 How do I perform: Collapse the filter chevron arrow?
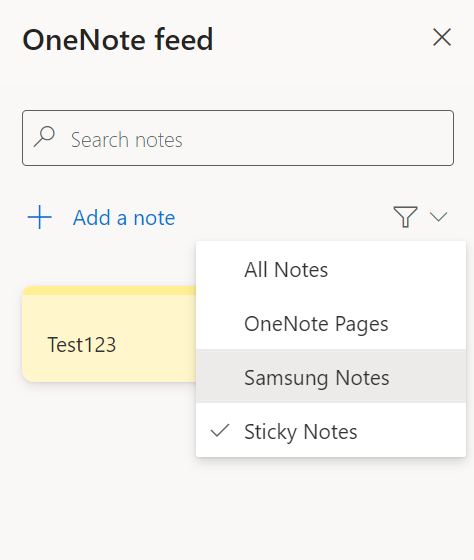[x=438, y=216]
